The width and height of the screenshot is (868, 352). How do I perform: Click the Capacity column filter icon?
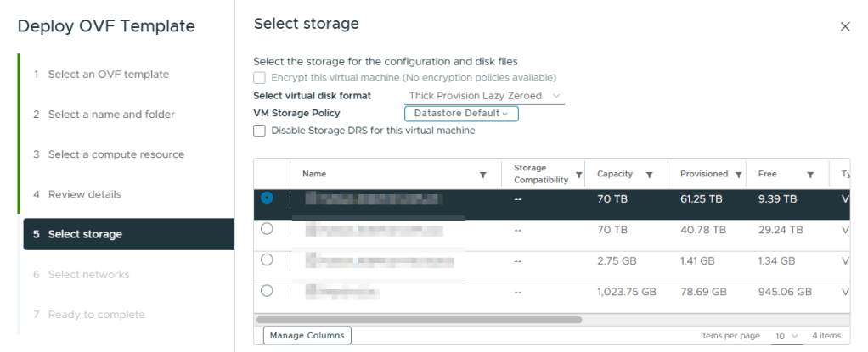point(649,175)
